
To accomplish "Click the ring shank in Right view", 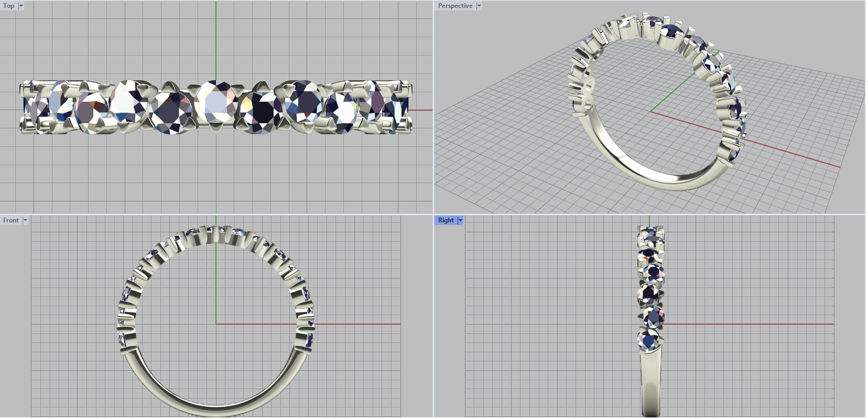I will click(650, 385).
